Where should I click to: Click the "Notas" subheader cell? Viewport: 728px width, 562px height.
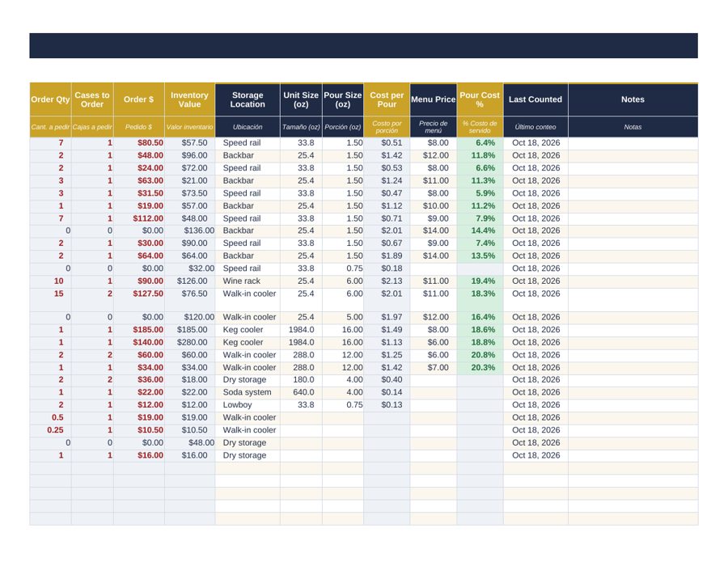click(x=633, y=127)
